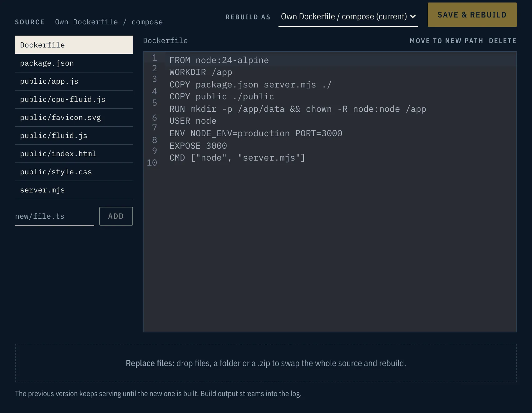This screenshot has width=532, height=413.
Task: Focus the new/file.ts path input
Action: (55, 216)
